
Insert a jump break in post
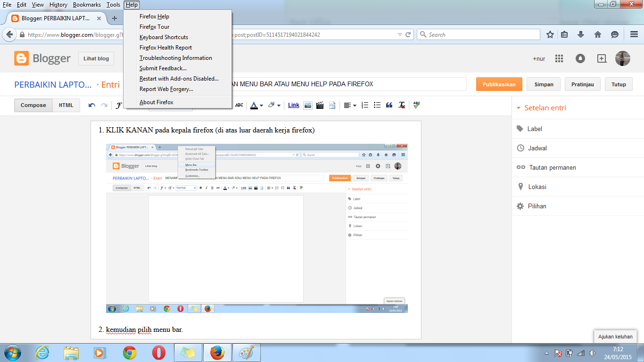[332, 105]
